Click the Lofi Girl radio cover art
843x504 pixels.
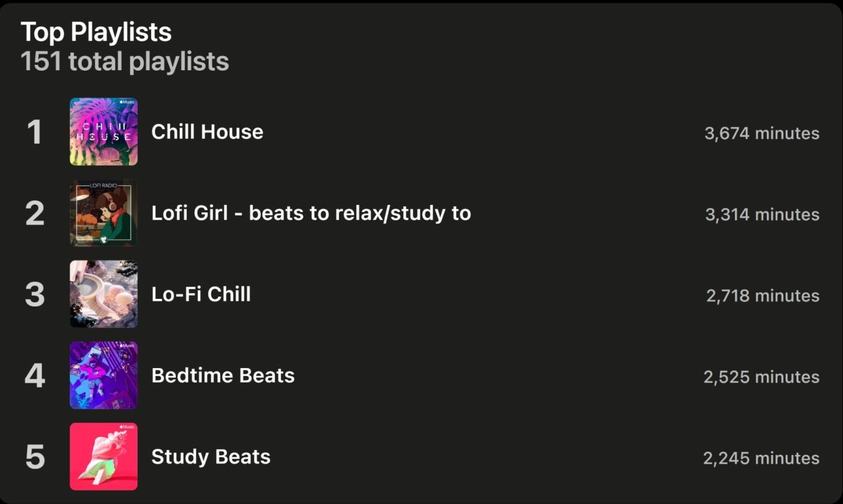pos(103,213)
